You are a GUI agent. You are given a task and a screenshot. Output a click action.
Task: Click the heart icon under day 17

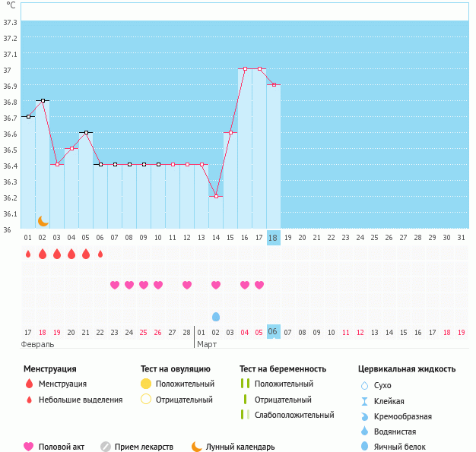click(259, 285)
